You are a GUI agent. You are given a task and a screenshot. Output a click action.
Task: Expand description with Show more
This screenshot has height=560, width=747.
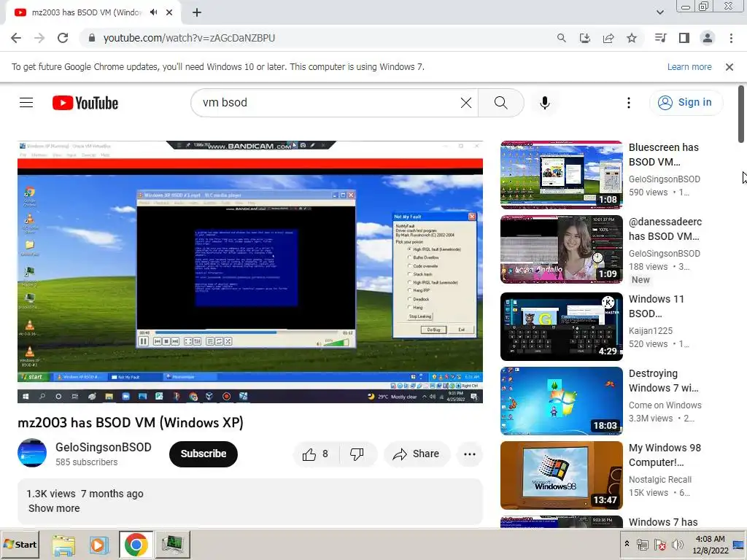[x=54, y=508]
